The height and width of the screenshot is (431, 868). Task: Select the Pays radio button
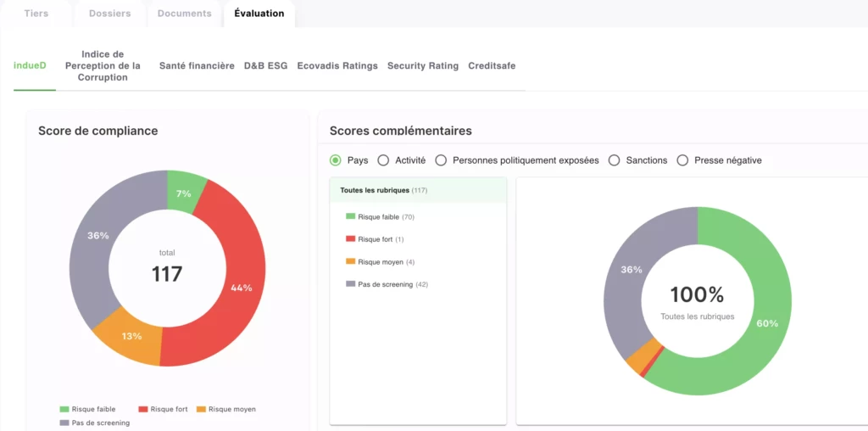[336, 160]
